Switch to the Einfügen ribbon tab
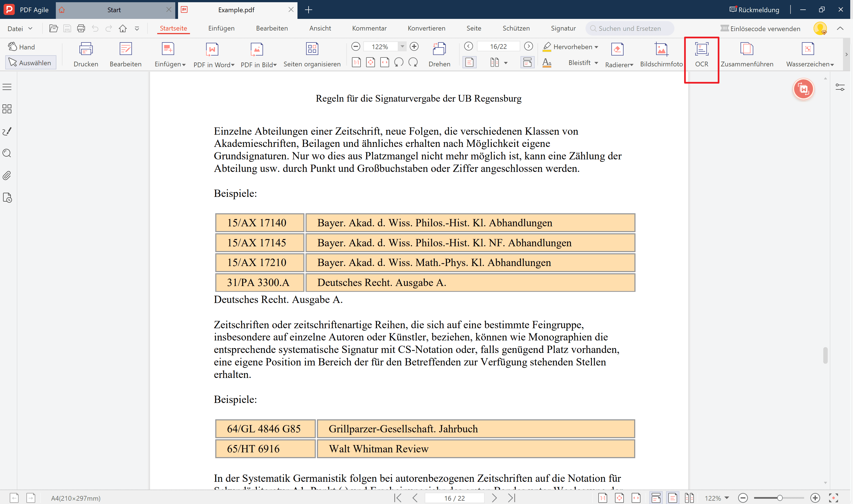 click(221, 29)
